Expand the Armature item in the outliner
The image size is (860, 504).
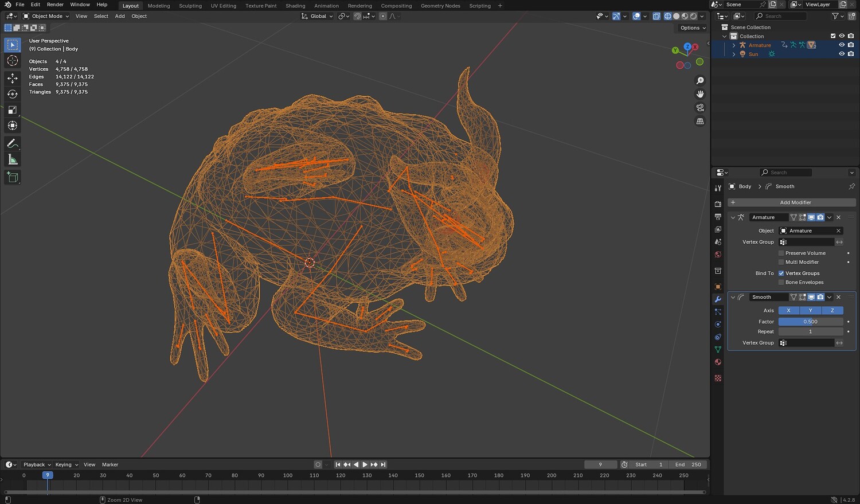tap(734, 45)
